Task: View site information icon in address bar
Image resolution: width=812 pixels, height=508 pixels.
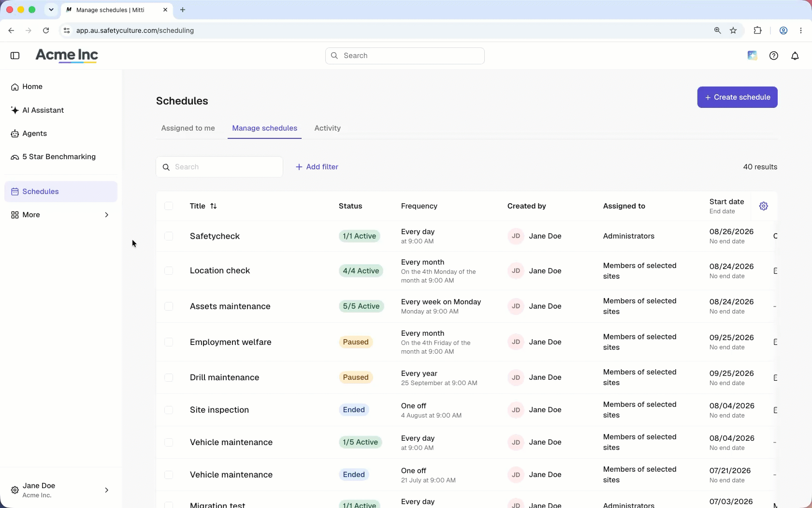Action: 67,30
